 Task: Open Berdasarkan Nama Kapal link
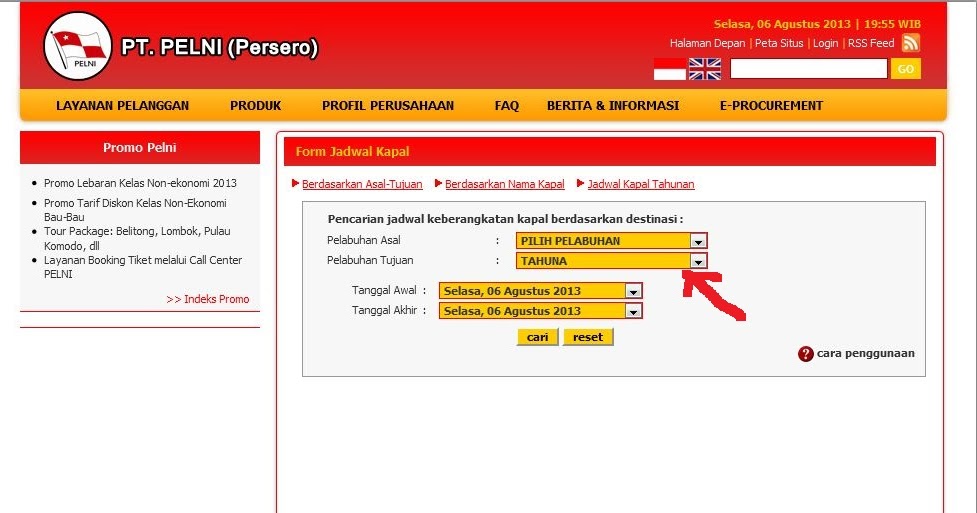click(505, 184)
